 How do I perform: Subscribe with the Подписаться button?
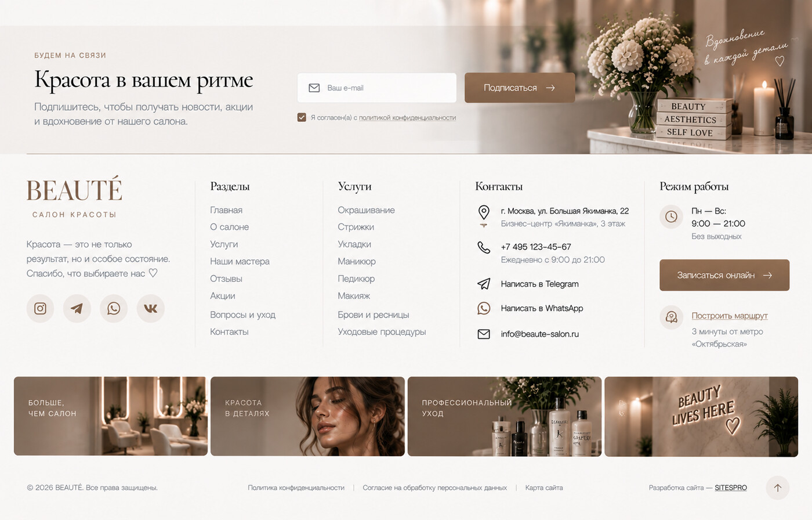point(520,88)
